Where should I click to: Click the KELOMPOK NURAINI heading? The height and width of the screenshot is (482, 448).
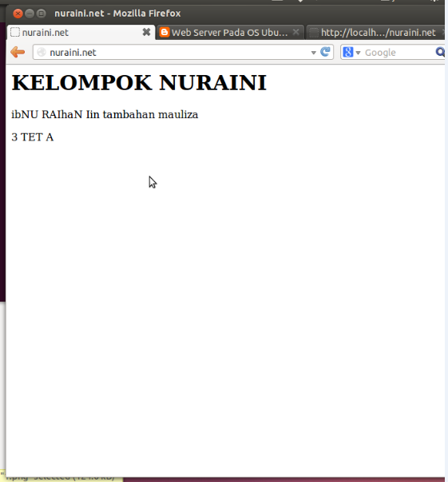point(139,82)
